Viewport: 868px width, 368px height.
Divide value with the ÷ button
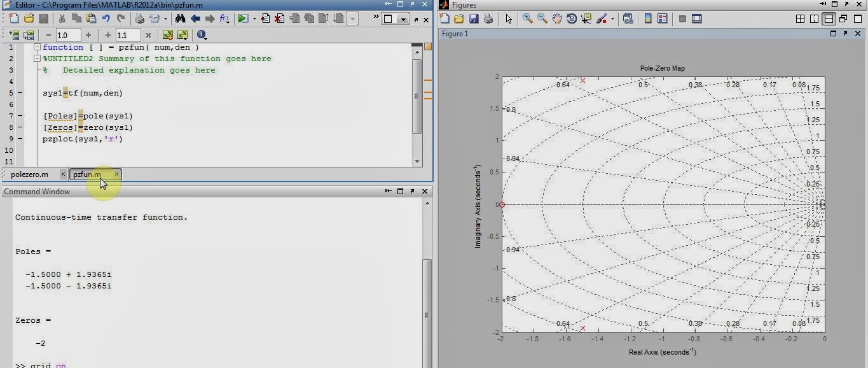(x=108, y=35)
